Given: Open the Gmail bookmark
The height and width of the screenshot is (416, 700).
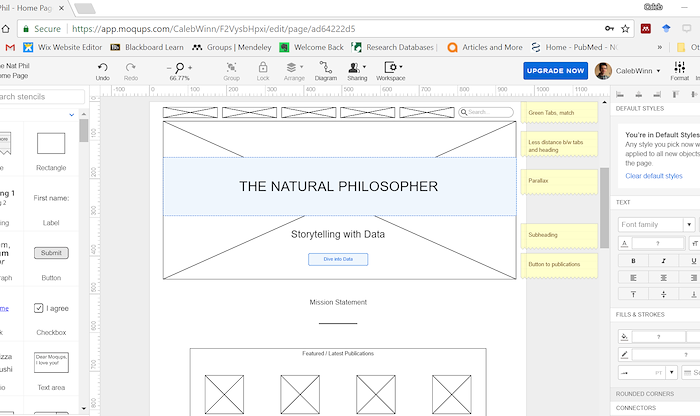Looking at the screenshot, I should [x=10, y=47].
